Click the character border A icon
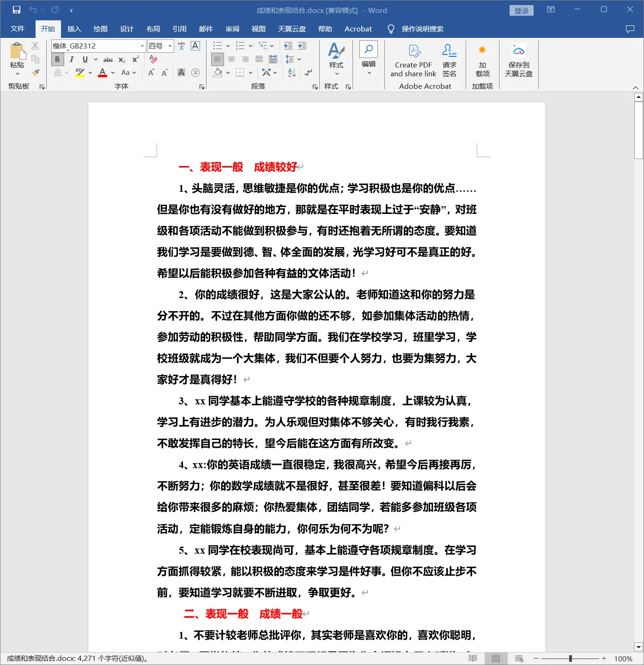Viewport: 644px width, 665px height. (195, 46)
